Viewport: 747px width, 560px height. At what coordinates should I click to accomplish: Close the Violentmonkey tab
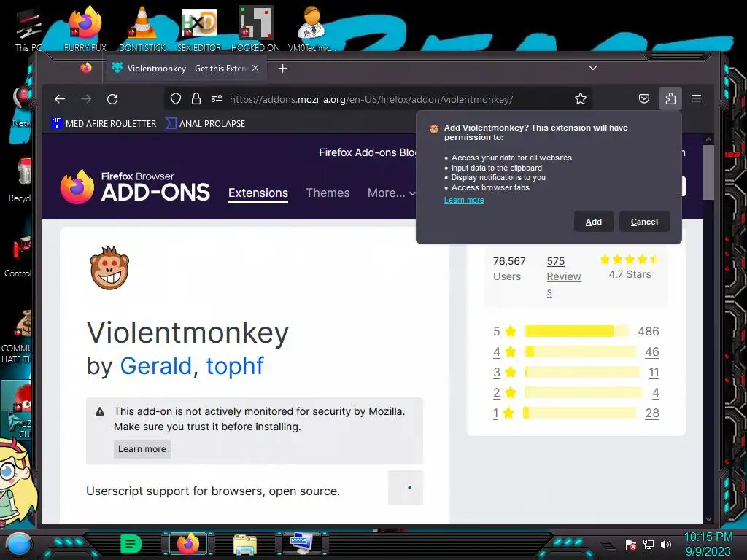click(x=255, y=68)
